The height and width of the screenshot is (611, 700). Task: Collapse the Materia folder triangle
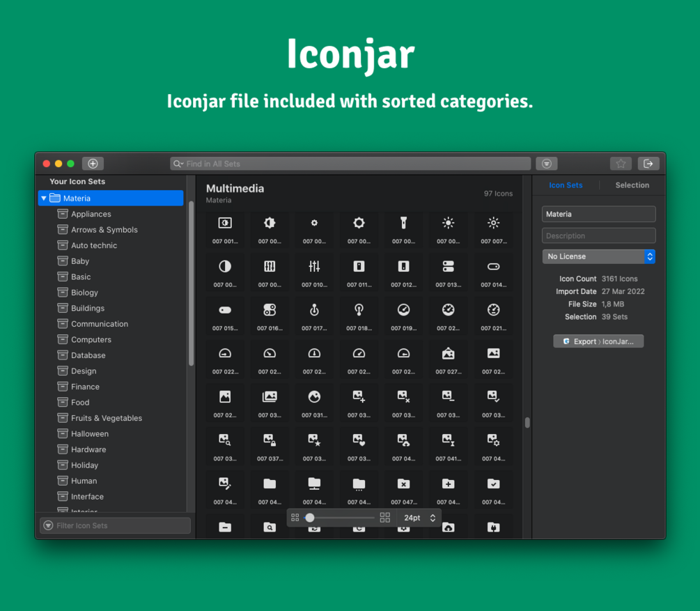pos(44,198)
